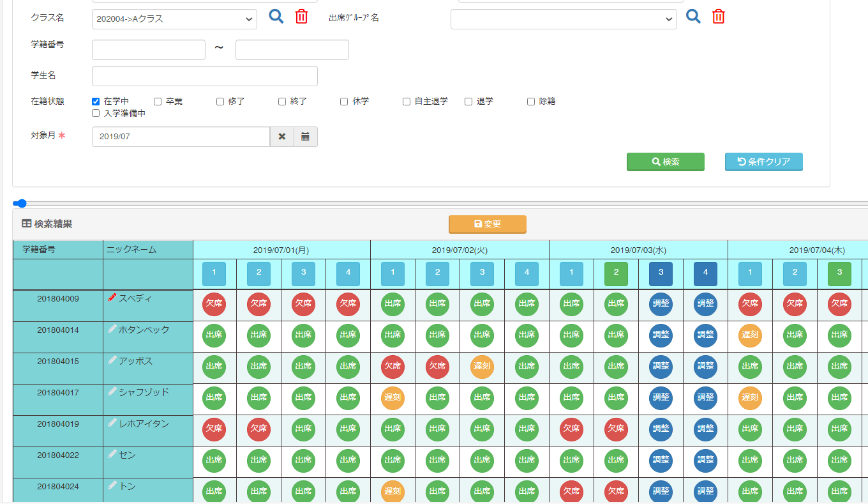Click period 1 header button for 07/01

pos(214,274)
